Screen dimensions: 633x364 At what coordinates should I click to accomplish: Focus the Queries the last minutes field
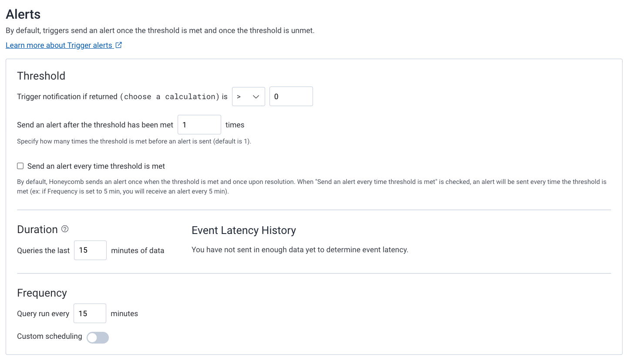coord(90,250)
